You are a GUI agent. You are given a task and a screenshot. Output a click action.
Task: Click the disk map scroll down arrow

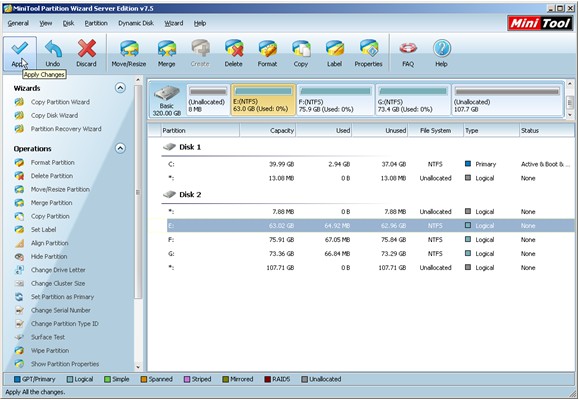click(570, 115)
